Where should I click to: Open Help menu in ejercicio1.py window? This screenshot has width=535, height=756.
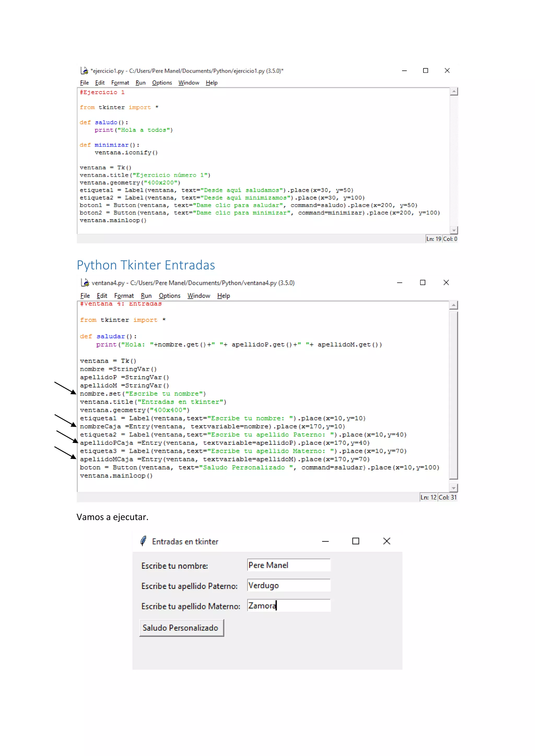click(212, 83)
